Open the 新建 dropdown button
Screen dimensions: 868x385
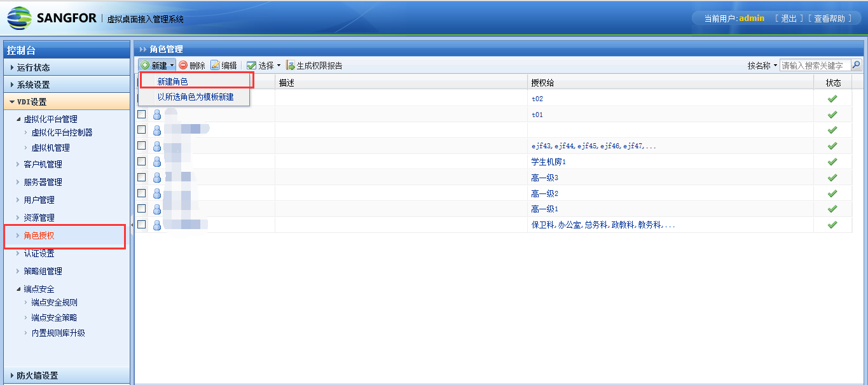pyautogui.click(x=157, y=66)
